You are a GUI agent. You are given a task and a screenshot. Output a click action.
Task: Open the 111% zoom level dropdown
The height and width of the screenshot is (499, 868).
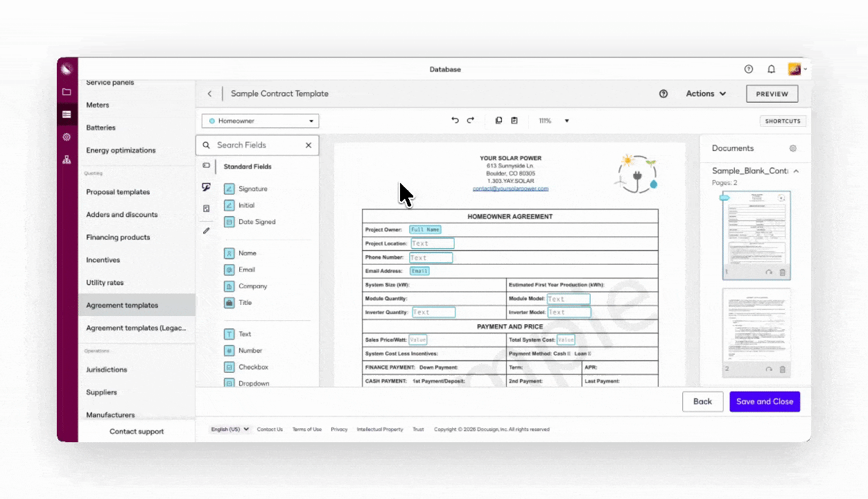pos(554,121)
